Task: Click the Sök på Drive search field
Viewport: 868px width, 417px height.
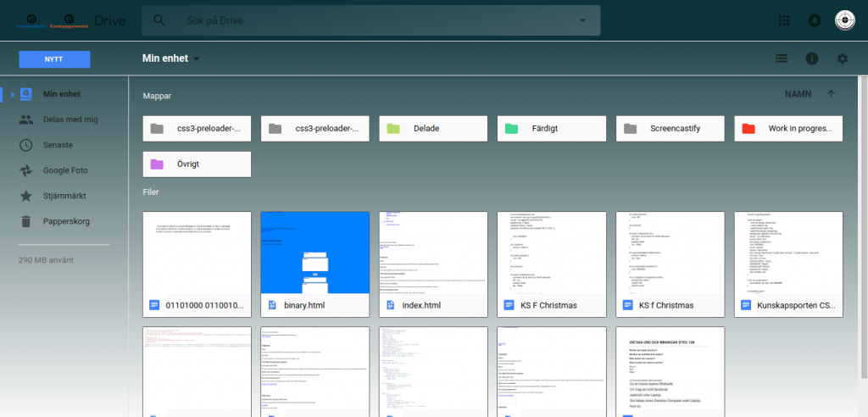Action: 371,20
